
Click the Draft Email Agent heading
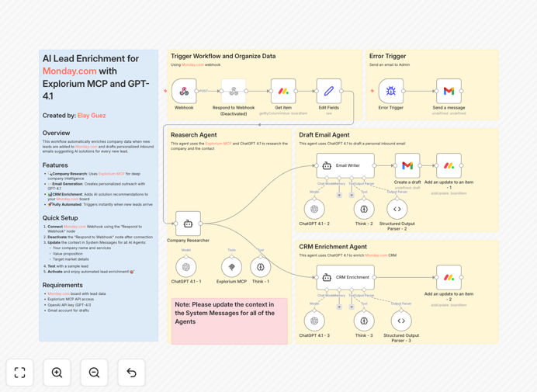pyautogui.click(x=324, y=135)
